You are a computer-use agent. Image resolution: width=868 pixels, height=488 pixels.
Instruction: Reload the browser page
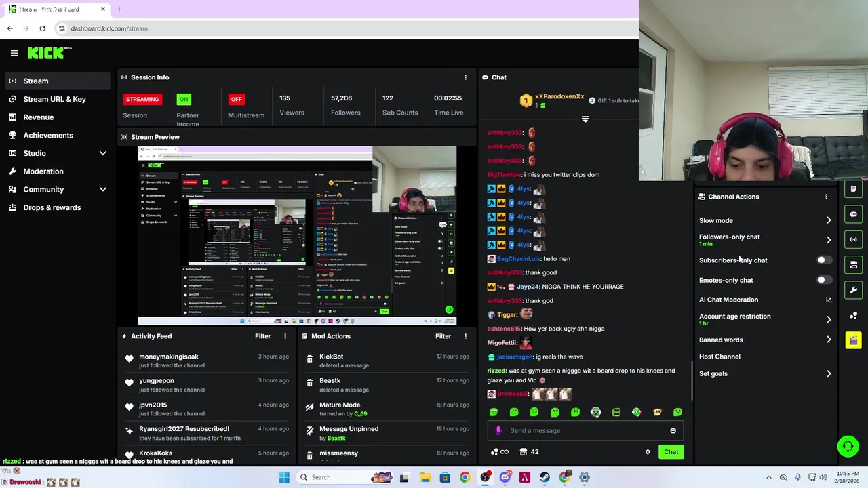click(42, 28)
